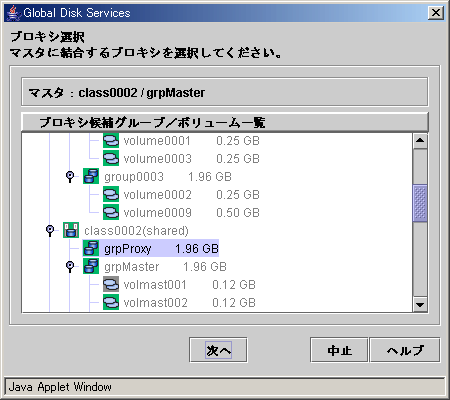Click the scrollbar down arrow

420,304
